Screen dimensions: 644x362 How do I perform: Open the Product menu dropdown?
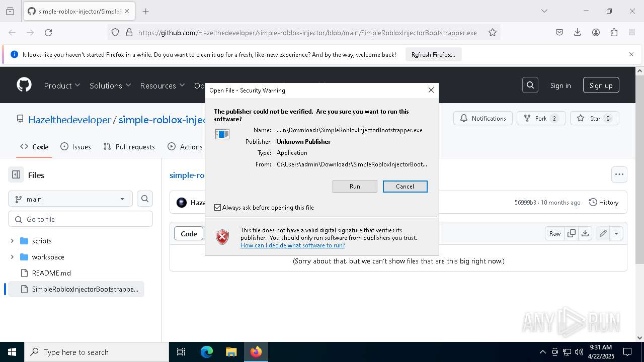tap(62, 85)
